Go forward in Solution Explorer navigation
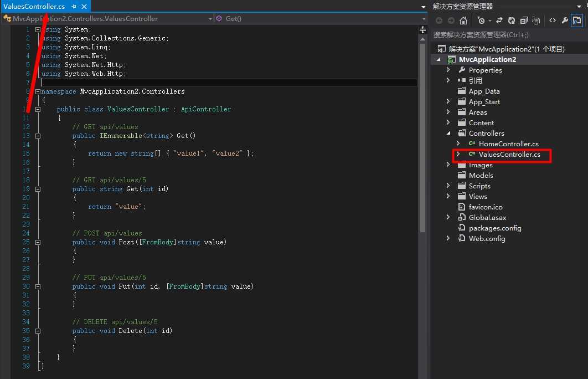Viewport: 588px width, 379px height. pyautogui.click(x=451, y=21)
